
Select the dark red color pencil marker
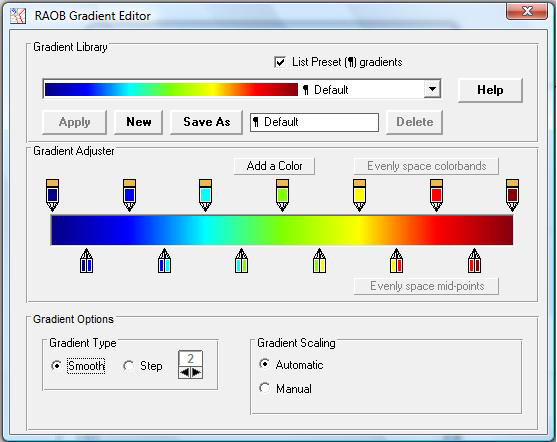pyautogui.click(x=512, y=195)
